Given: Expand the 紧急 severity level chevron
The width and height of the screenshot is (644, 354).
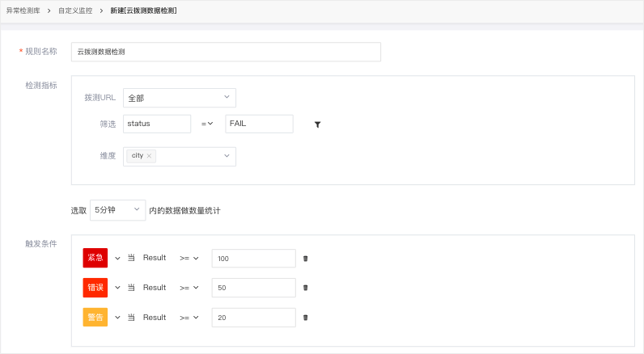Looking at the screenshot, I should 117,259.
